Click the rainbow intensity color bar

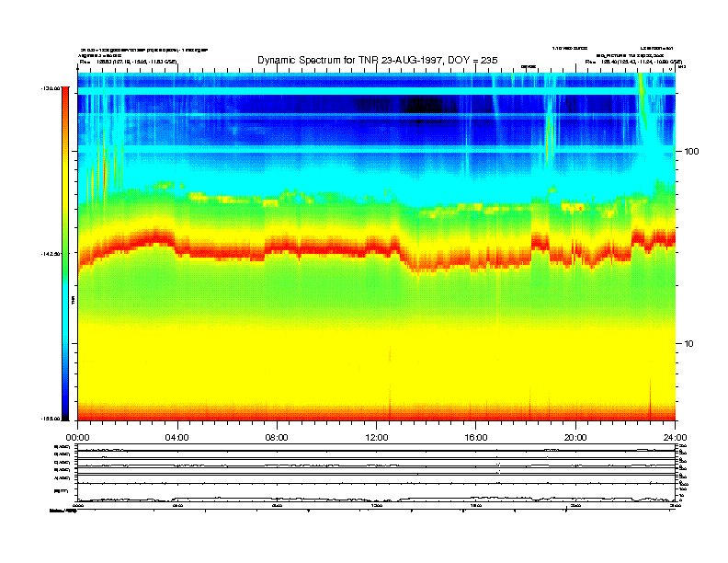pyautogui.click(x=65, y=254)
